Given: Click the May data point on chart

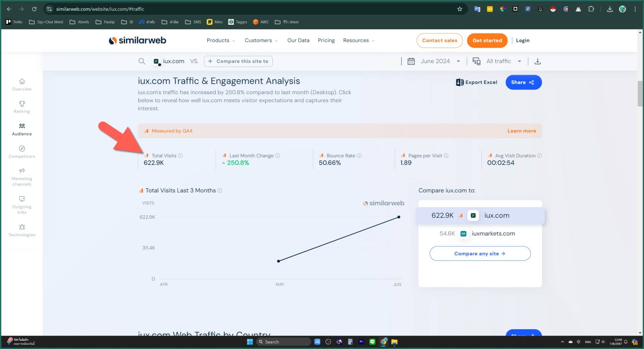Looking at the screenshot, I should coord(278,261).
